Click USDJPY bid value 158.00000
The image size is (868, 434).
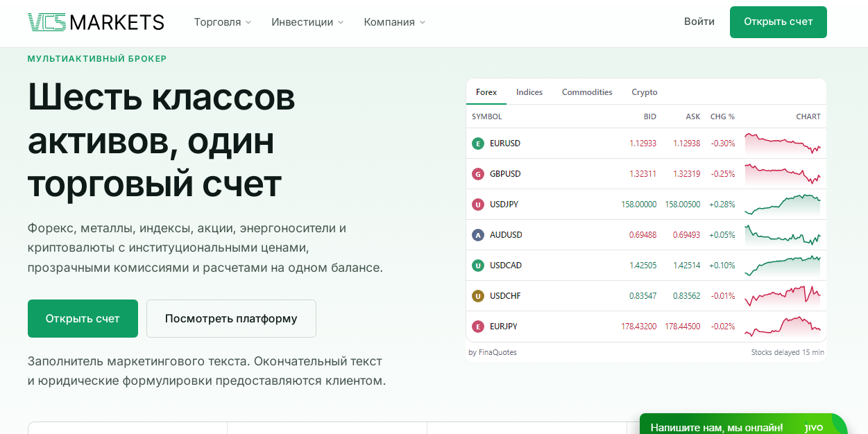[639, 205]
